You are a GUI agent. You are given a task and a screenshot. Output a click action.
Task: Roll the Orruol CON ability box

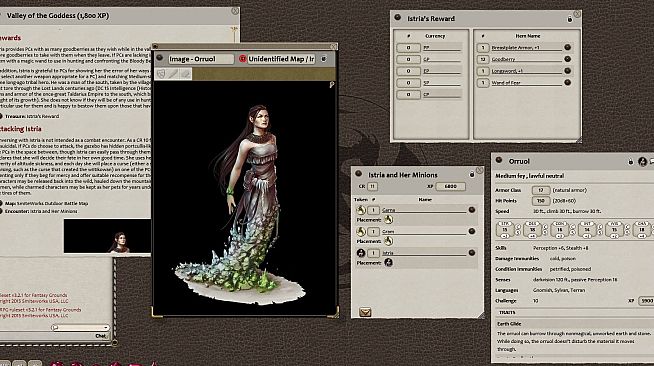point(559,230)
